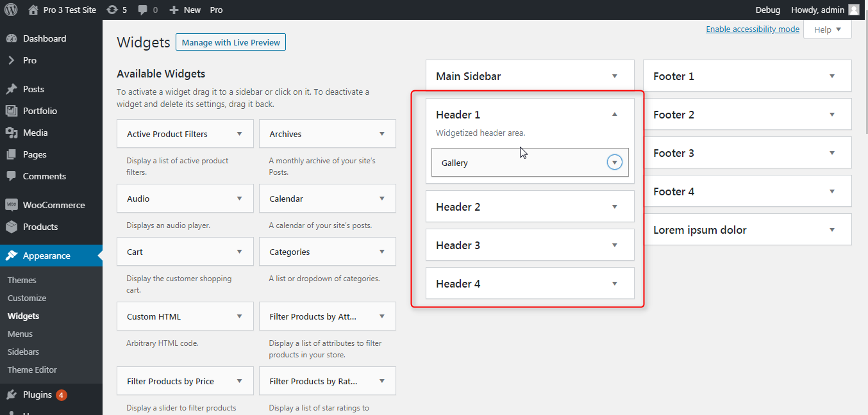Expand the Calendar available widget
This screenshot has height=415, width=868.
[x=382, y=199]
